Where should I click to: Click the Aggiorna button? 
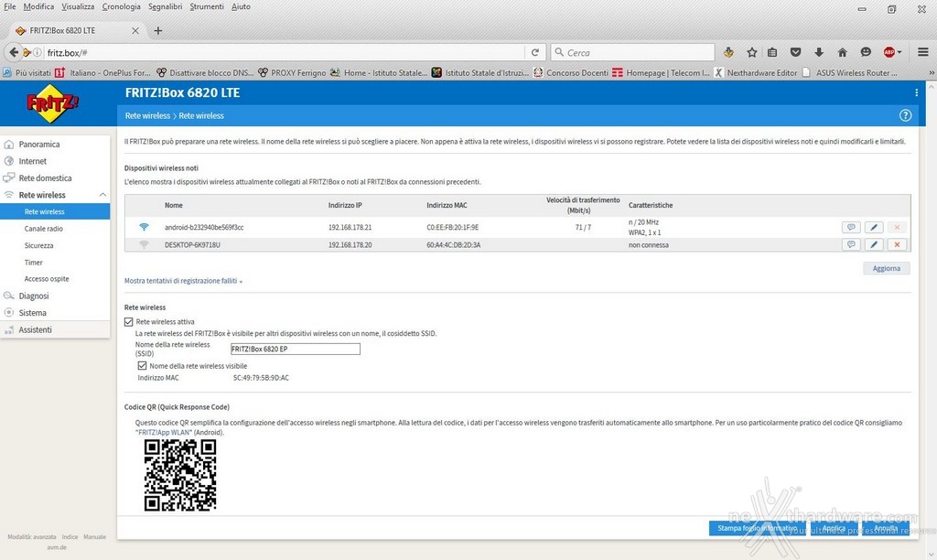pyautogui.click(x=886, y=268)
